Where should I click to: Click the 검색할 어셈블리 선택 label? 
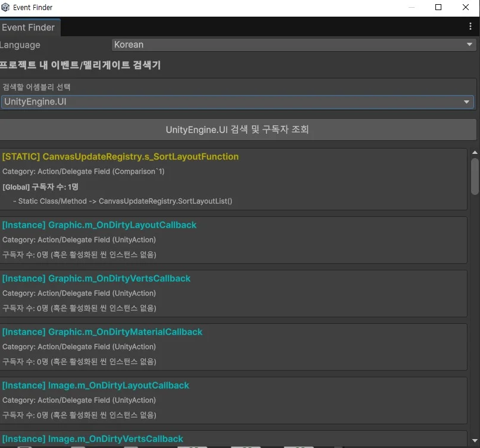point(36,87)
